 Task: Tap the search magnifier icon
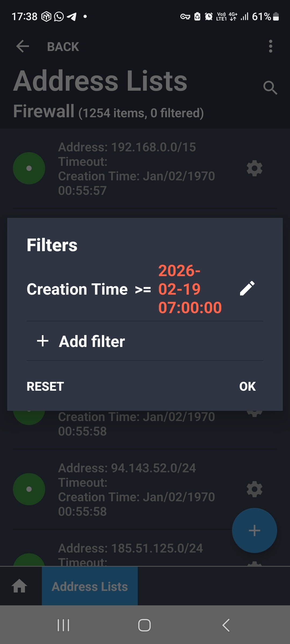pos(270,87)
